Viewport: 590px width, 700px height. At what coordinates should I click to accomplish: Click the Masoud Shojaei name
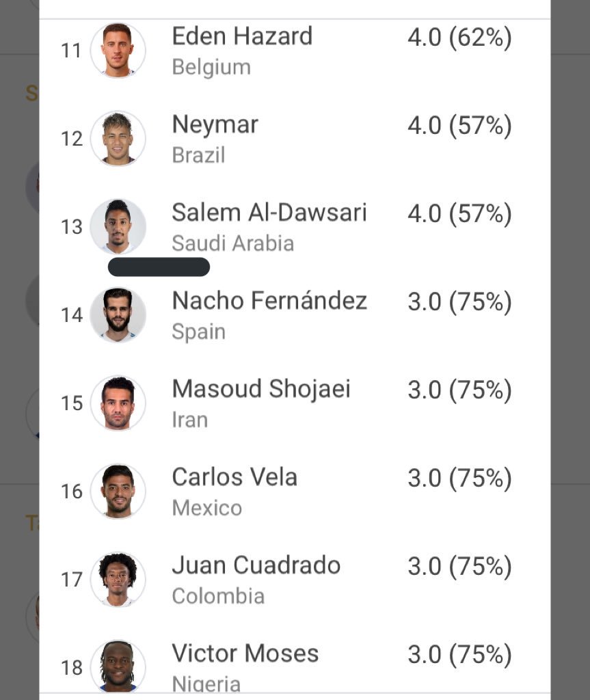260,389
